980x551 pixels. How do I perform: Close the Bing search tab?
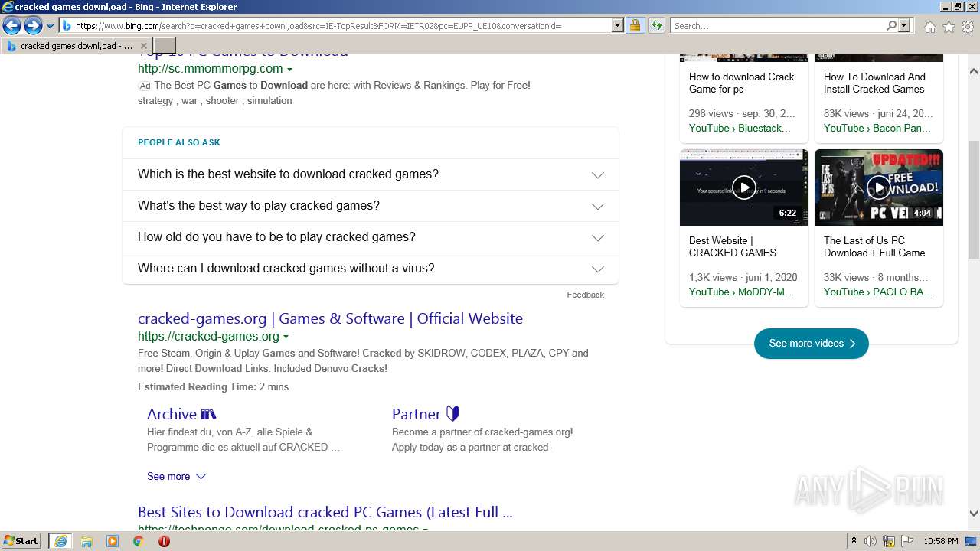click(143, 46)
